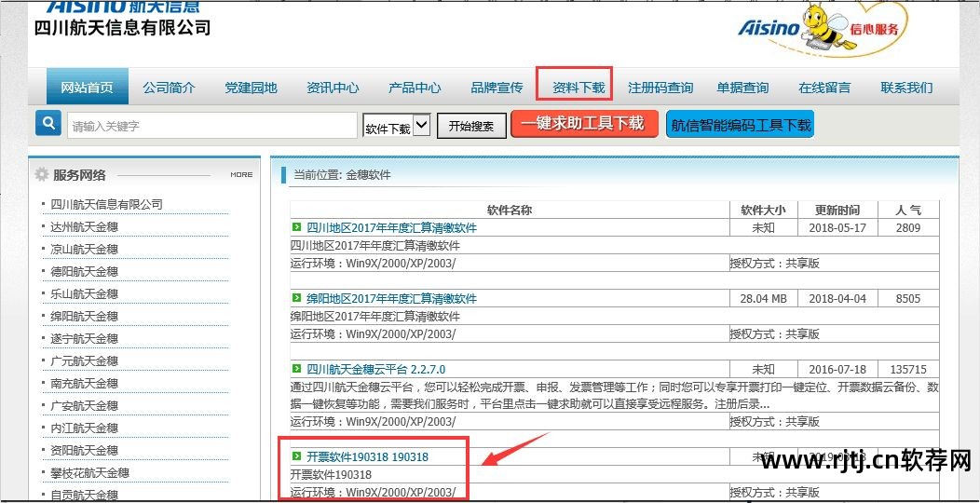Screen dimensions: 980x503
Task: Click the 人 气 column header
Action: [908, 210]
